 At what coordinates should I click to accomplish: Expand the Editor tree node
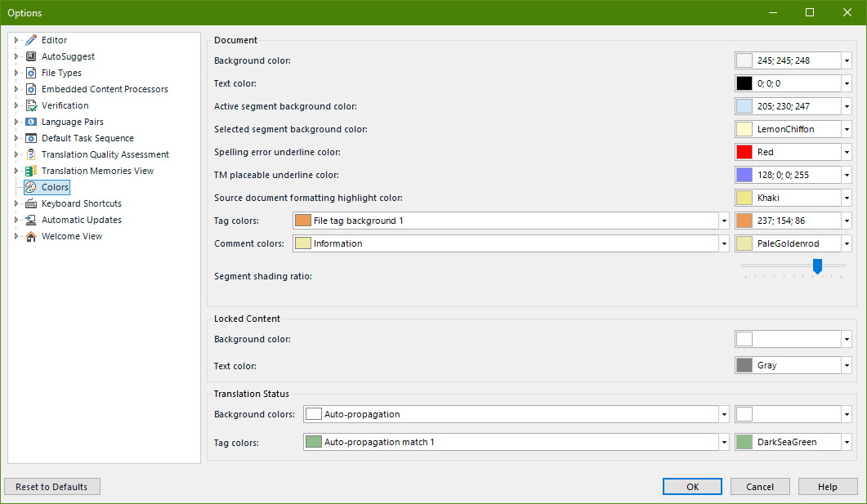pos(16,40)
